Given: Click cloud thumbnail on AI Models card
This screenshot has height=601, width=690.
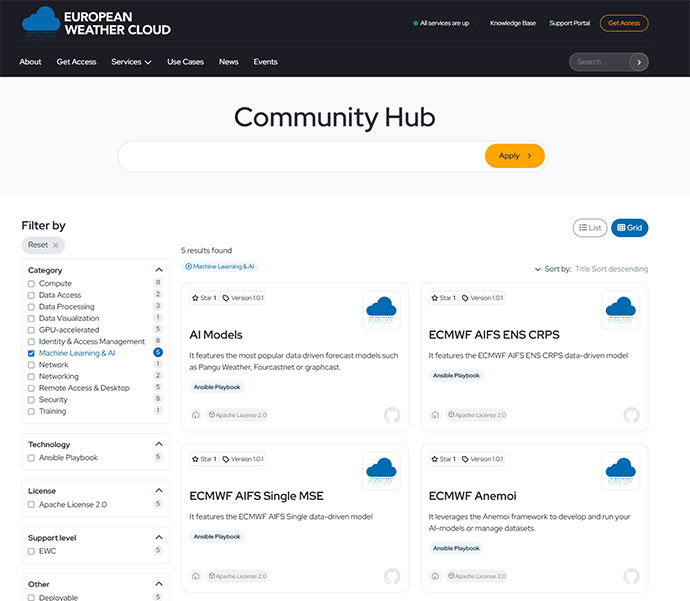Looking at the screenshot, I should tap(381, 310).
